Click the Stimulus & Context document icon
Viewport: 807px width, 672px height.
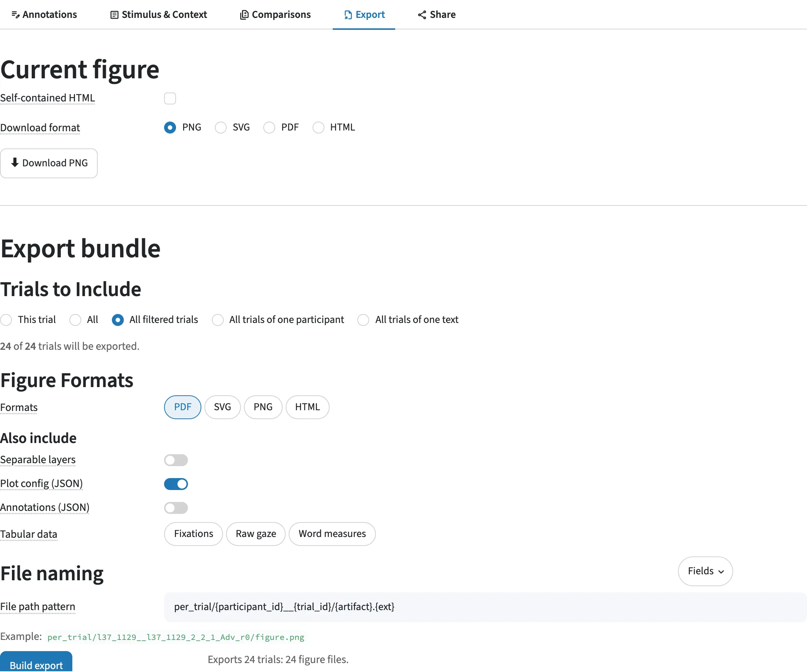114,15
